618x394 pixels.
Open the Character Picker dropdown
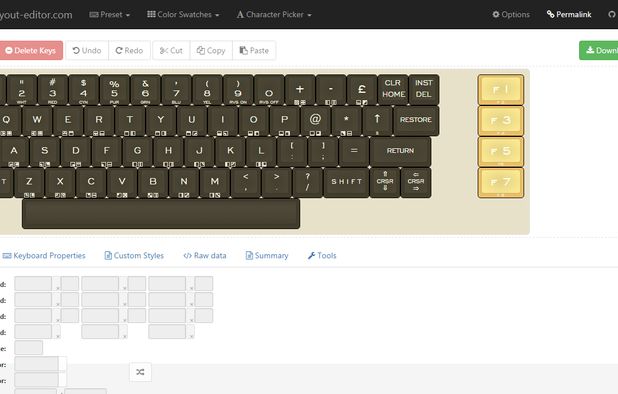pos(274,15)
